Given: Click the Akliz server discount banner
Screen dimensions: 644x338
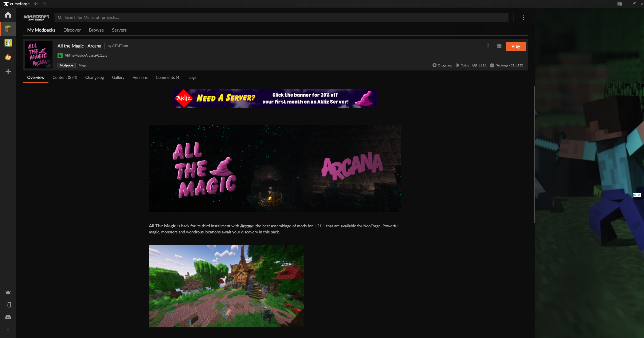Looking at the screenshot, I should (x=275, y=98).
